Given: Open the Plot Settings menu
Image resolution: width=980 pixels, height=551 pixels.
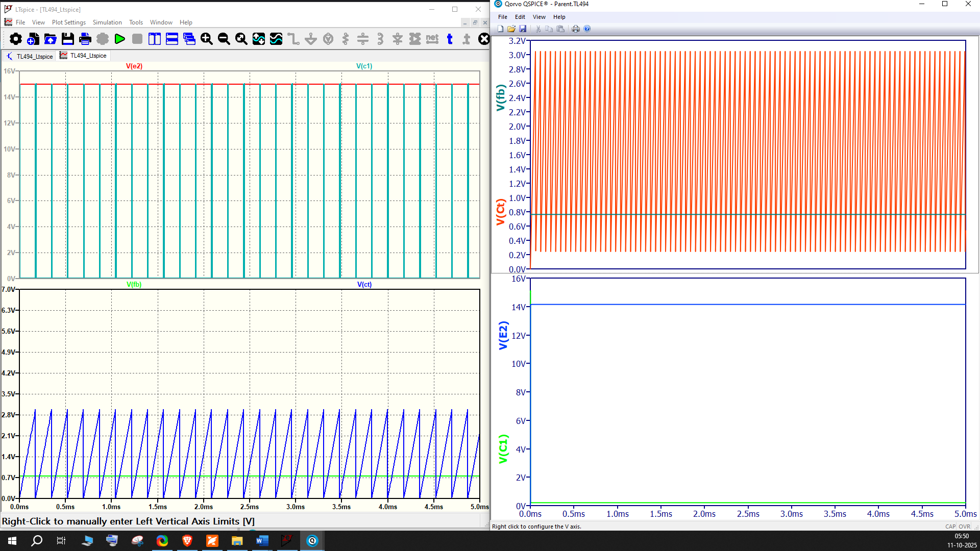Looking at the screenshot, I should pyautogui.click(x=68, y=22).
